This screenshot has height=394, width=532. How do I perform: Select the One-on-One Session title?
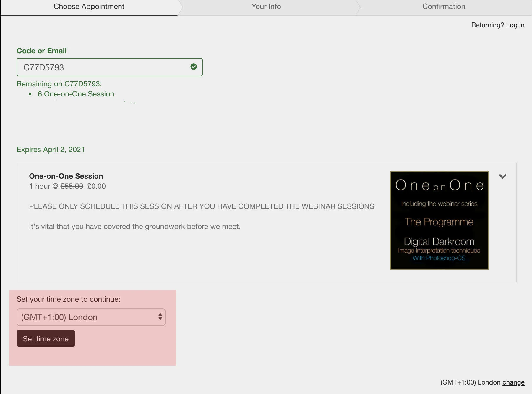66,176
